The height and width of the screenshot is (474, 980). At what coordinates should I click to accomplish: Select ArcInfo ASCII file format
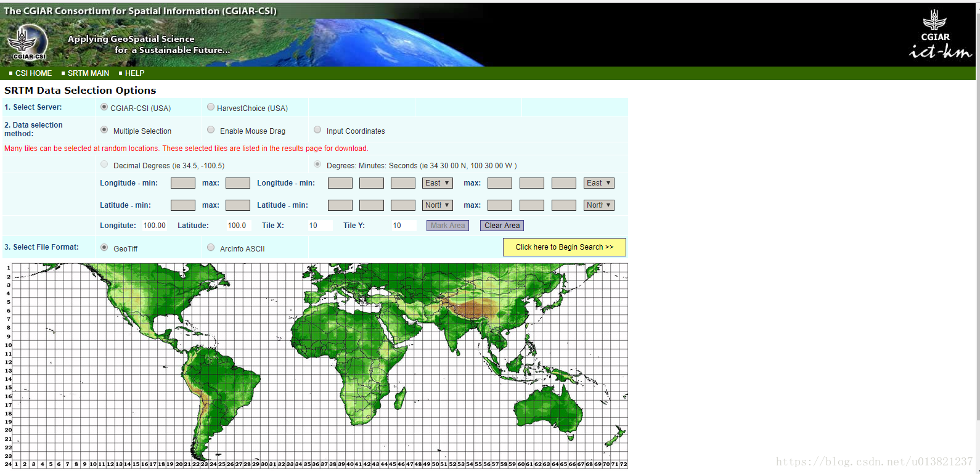(x=211, y=248)
